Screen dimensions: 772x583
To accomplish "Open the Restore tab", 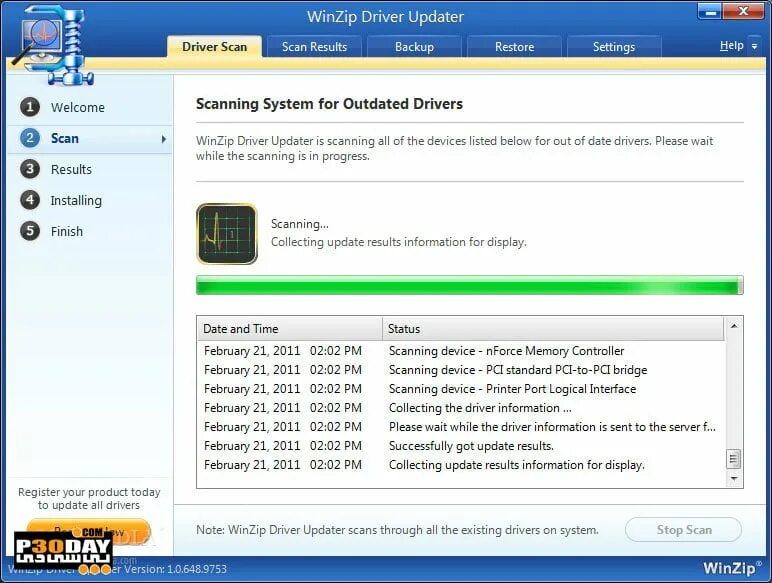I will tap(514, 47).
